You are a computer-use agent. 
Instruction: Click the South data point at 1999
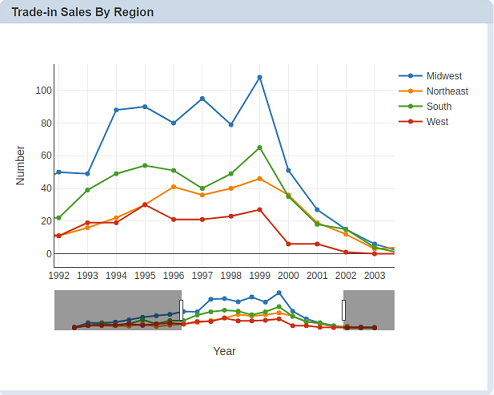[260, 148]
